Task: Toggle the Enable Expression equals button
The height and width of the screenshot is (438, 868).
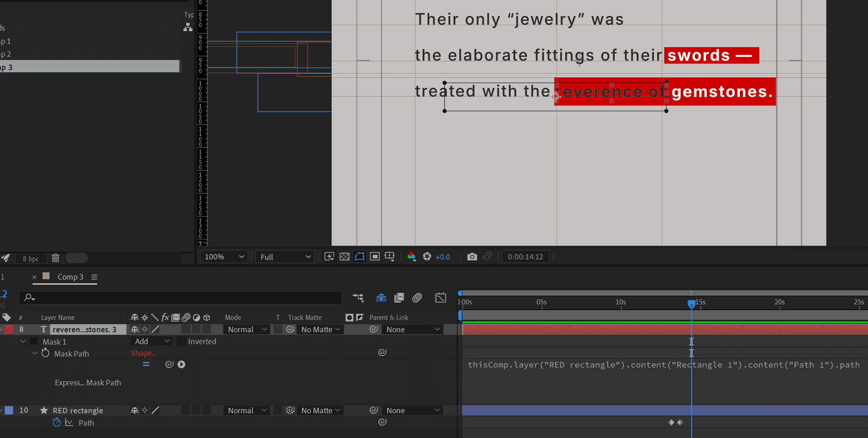Action: (x=146, y=364)
